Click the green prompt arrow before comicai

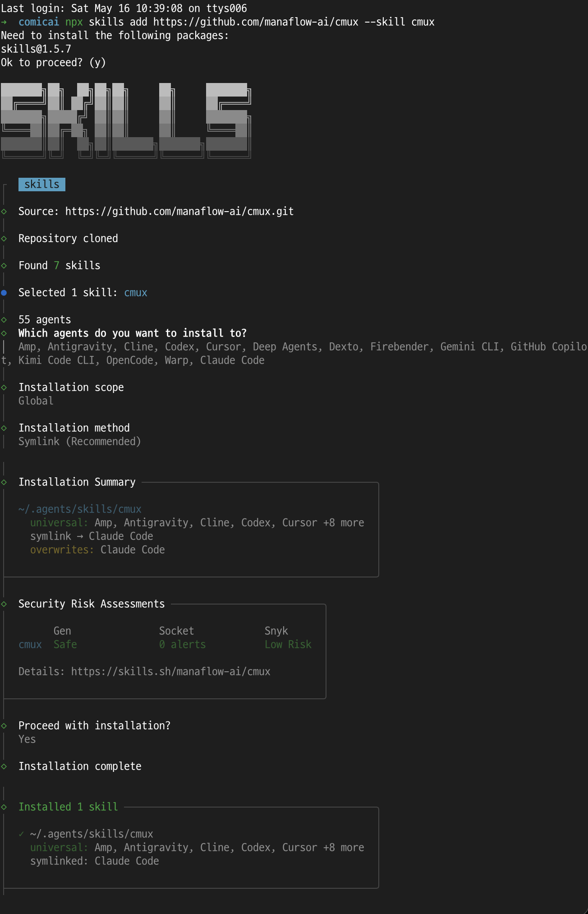pyautogui.click(x=4, y=22)
